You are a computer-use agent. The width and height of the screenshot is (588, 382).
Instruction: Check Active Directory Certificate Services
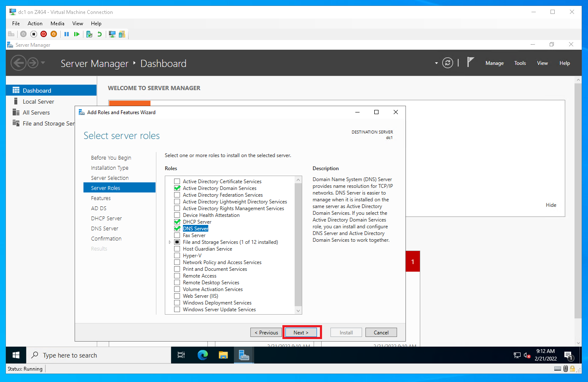(x=177, y=182)
